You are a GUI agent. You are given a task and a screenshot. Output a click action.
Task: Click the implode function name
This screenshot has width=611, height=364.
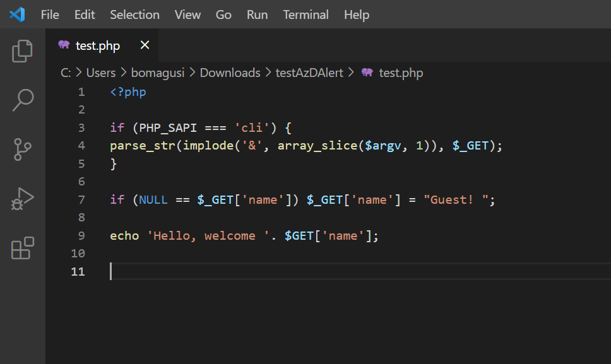pyautogui.click(x=208, y=146)
